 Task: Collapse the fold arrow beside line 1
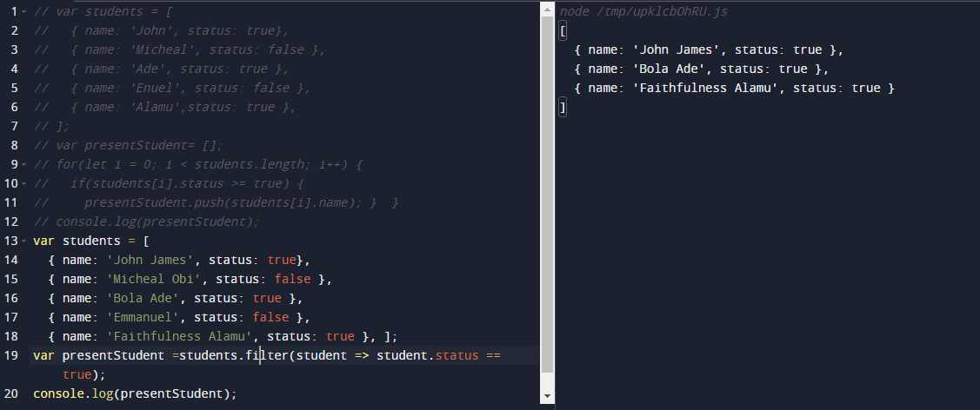click(x=23, y=12)
